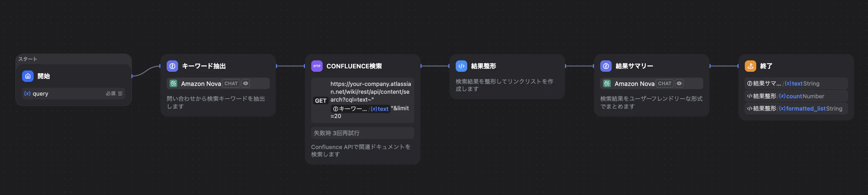This screenshot has height=195, width=868.
Task: Click description 問い合わせから検索キーワードを抽出します
Action: click(x=216, y=102)
